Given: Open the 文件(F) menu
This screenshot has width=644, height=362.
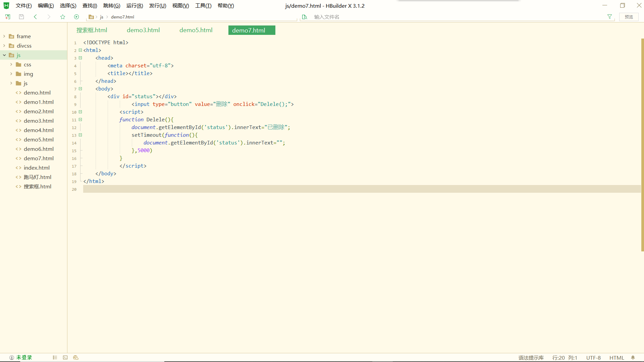Looking at the screenshot, I should tap(23, 6).
